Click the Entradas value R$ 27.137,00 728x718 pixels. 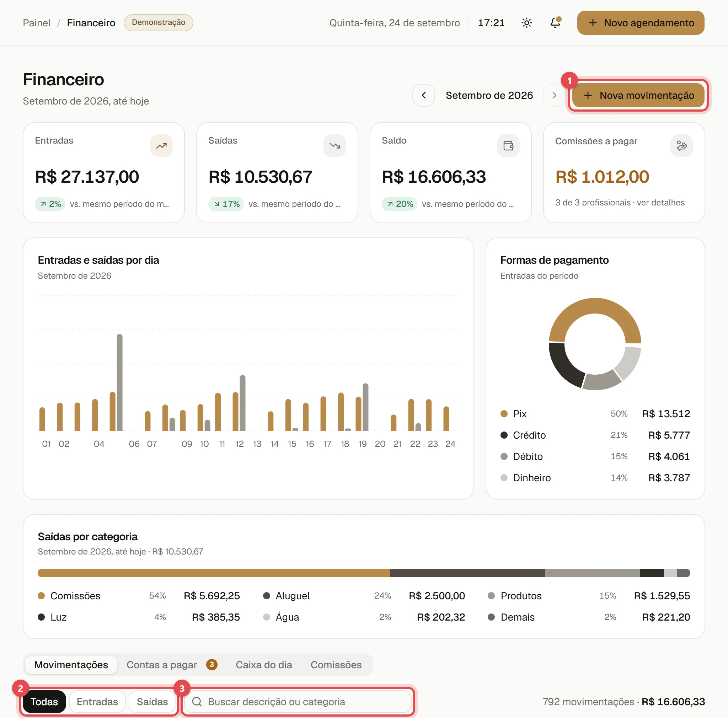(87, 177)
